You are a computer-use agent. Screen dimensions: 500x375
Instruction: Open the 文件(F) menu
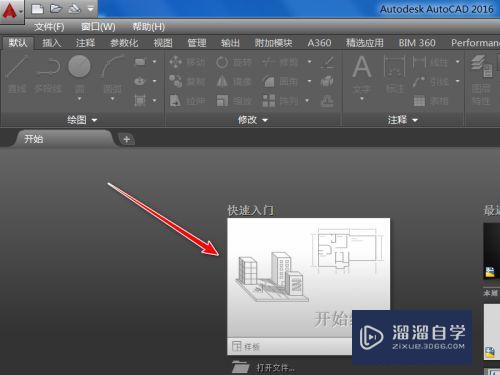[x=49, y=27]
